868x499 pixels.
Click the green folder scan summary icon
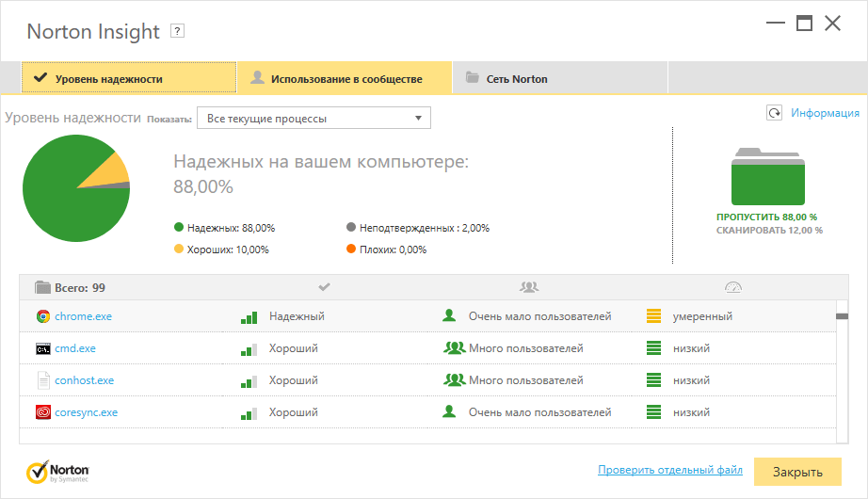[768, 177]
